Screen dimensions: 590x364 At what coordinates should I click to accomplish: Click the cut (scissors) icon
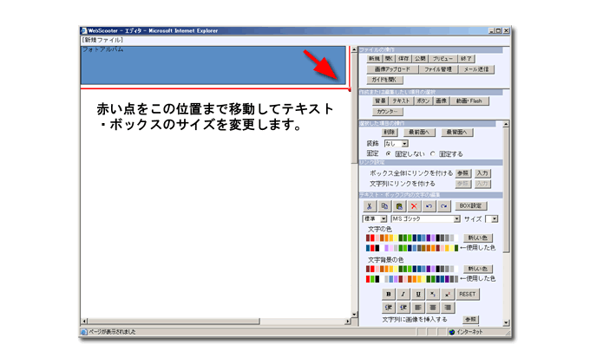(369, 206)
